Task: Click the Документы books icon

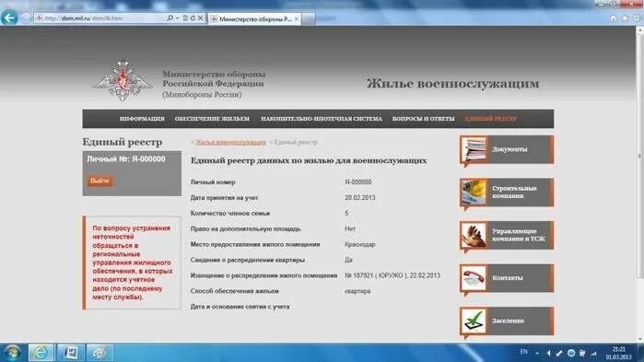Action: point(474,149)
